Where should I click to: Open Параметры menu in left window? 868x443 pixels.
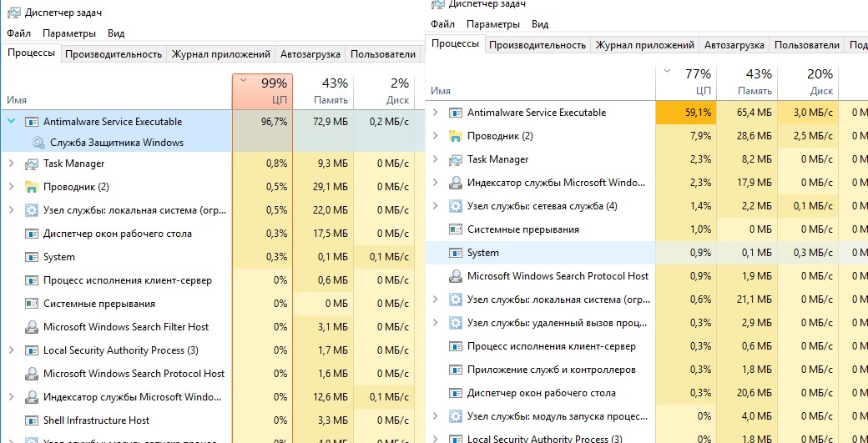click(69, 33)
